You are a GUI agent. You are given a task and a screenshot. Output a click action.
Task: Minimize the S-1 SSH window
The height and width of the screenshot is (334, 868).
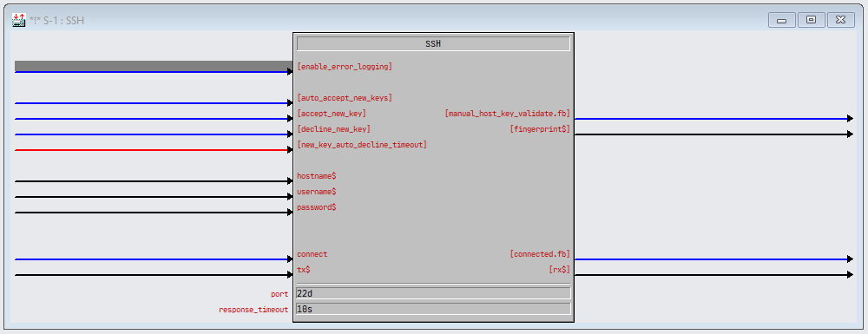[782, 20]
